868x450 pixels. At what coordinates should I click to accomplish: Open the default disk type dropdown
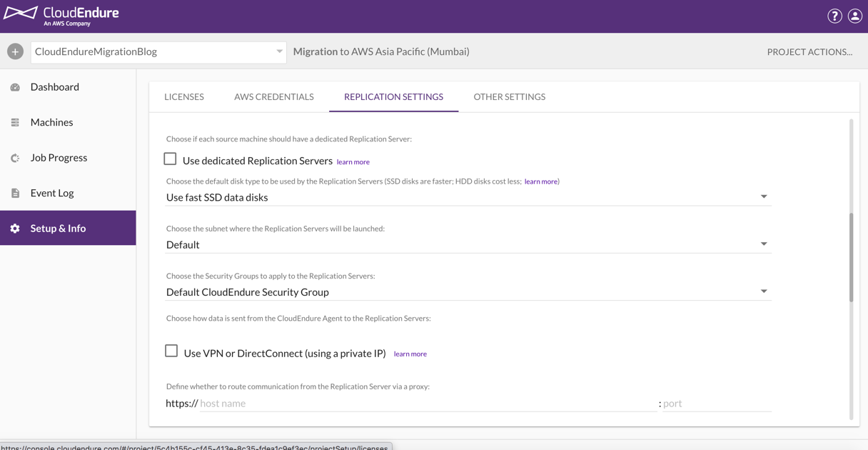764,196
